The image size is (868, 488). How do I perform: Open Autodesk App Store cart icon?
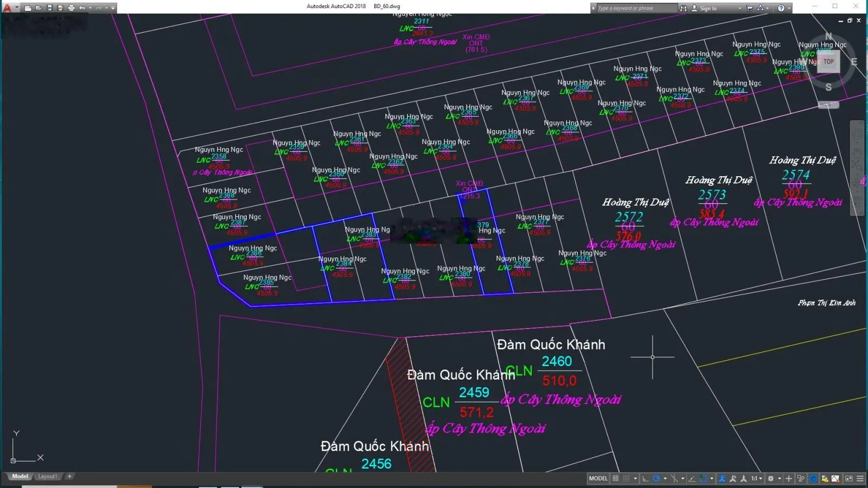[x=749, y=8]
